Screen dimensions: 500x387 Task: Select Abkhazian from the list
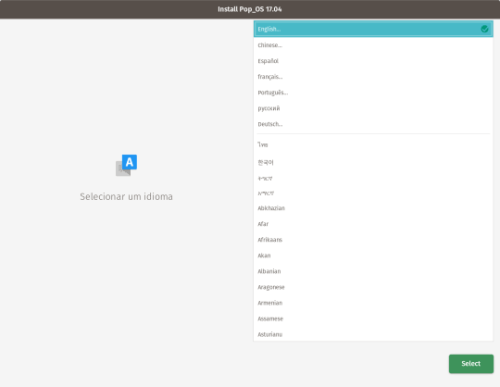coord(373,208)
